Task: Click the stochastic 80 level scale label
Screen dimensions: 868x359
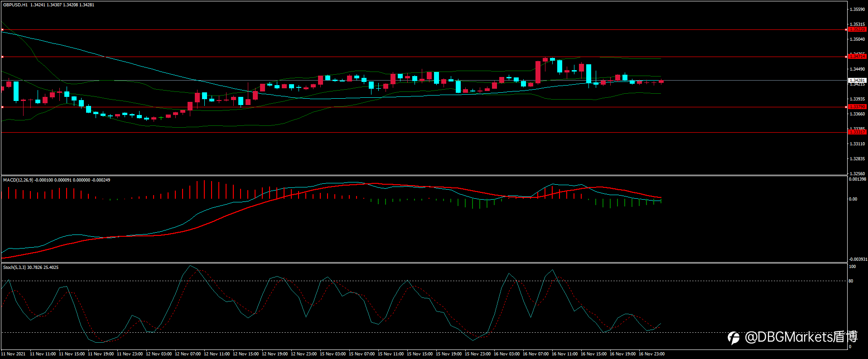Action: 851,281
